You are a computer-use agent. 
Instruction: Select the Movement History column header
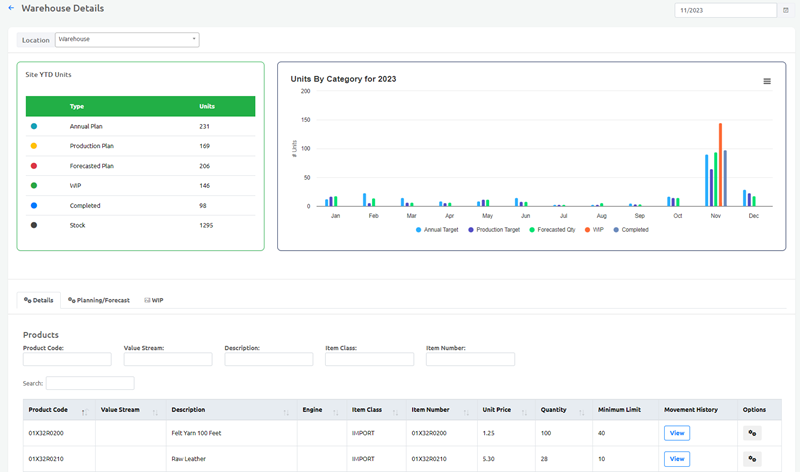tap(698, 409)
